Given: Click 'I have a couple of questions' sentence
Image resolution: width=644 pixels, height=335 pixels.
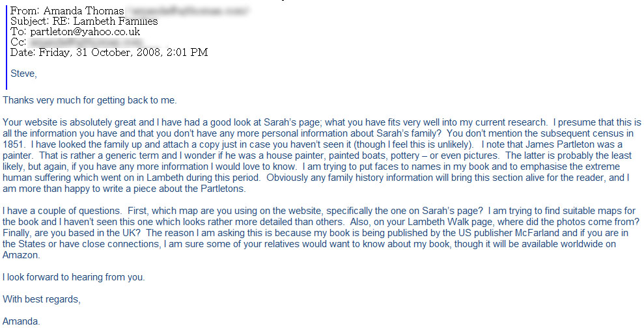Looking at the screenshot, I should point(62,211).
